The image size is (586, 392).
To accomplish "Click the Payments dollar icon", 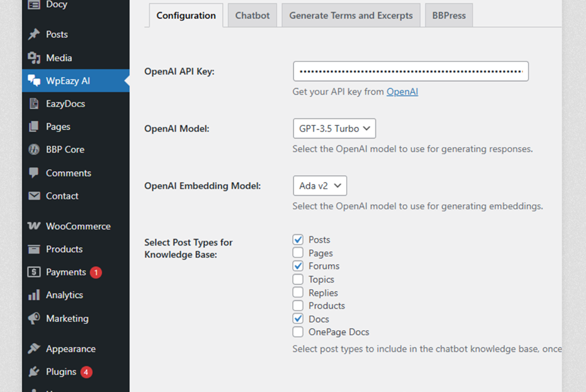I will 34,272.
